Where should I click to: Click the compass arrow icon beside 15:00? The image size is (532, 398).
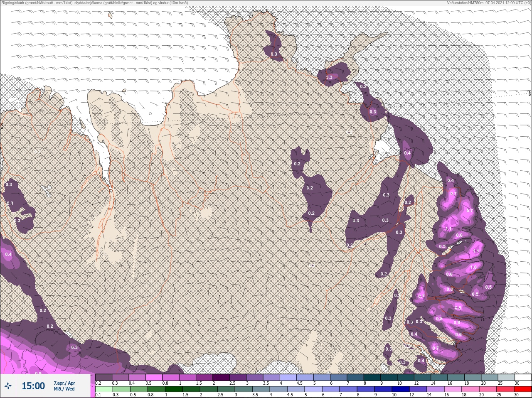(7, 386)
